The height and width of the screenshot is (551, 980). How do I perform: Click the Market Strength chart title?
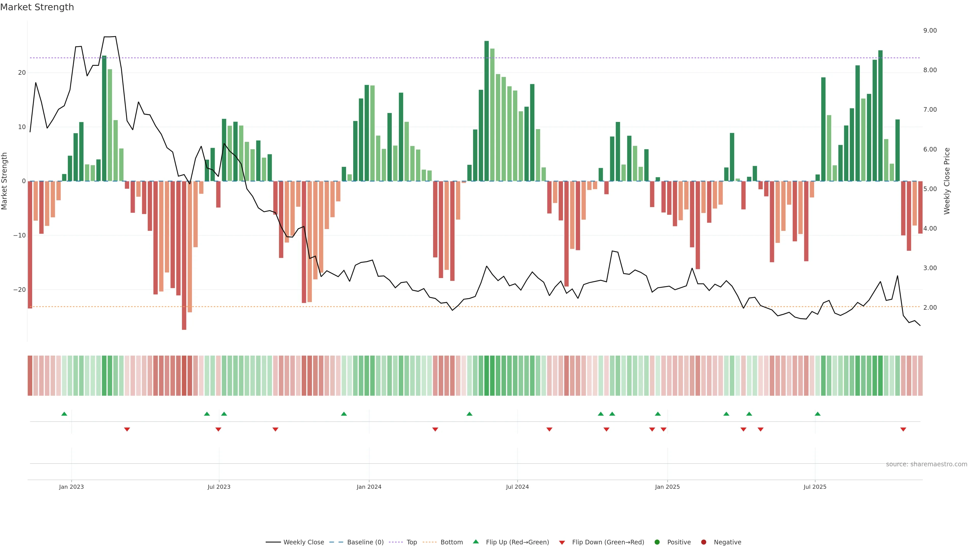pyautogui.click(x=37, y=7)
